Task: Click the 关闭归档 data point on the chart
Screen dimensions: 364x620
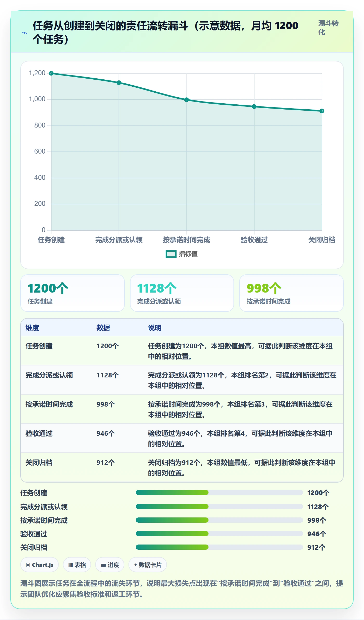Action: (322, 111)
